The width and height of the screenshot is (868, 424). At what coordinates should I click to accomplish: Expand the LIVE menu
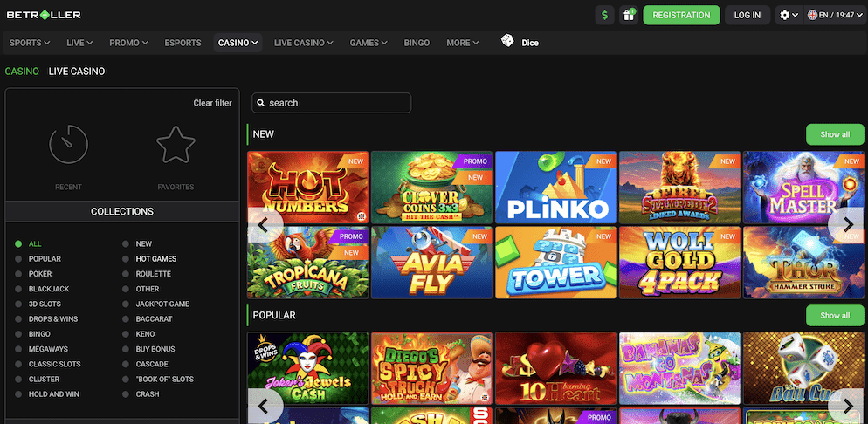point(79,43)
